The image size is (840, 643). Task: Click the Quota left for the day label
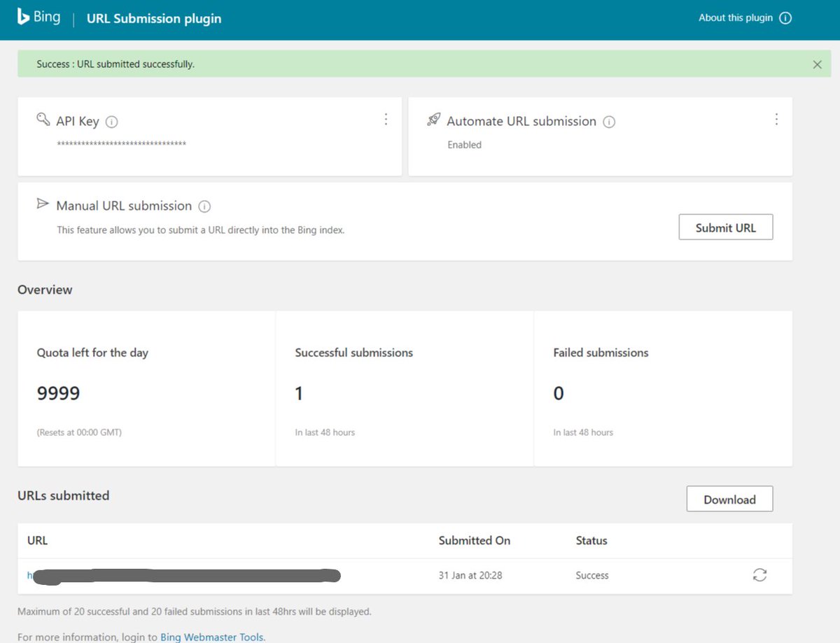pos(92,353)
